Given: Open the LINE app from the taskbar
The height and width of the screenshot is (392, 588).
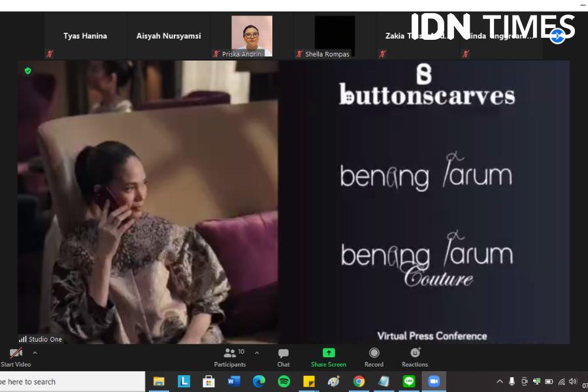Looking at the screenshot, I should [x=409, y=382].
